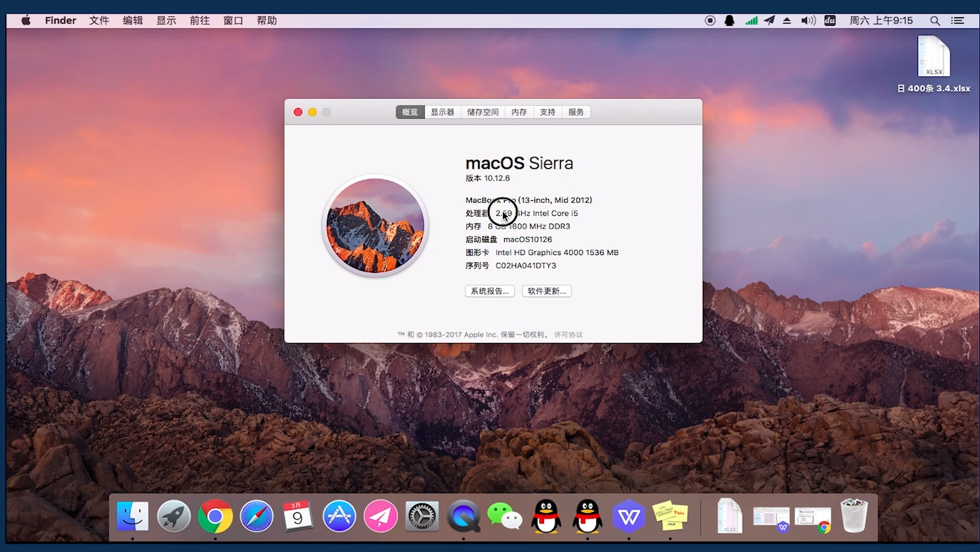The width and height of the screenshot is (980, 552).
Task: Click the 软件更新... button
Action: (546, 291)
